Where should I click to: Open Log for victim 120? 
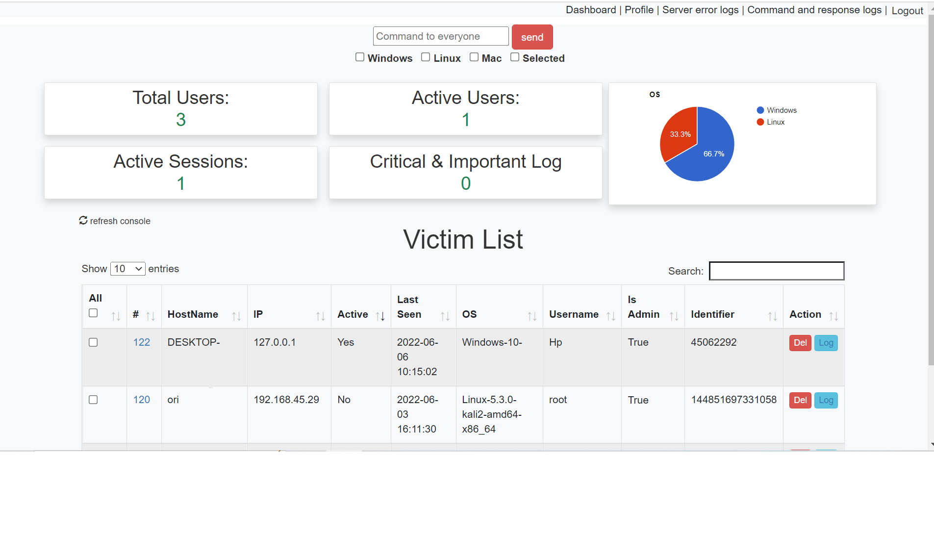(826, 400)
